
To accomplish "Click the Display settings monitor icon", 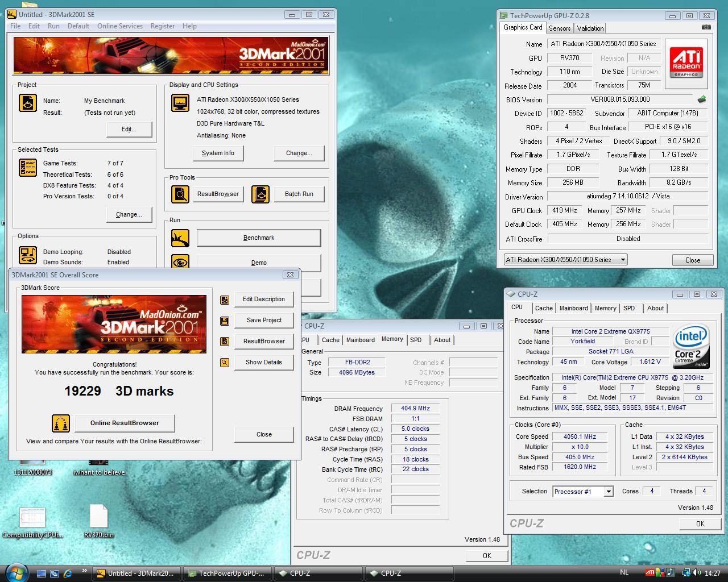I will pos(180,103).
